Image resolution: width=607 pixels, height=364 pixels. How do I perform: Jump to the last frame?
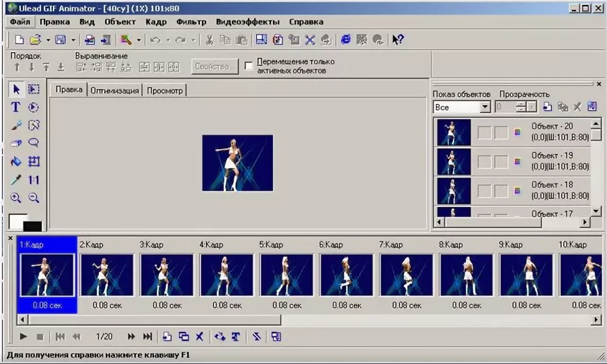pyautogui.click(x=147, y=337)
